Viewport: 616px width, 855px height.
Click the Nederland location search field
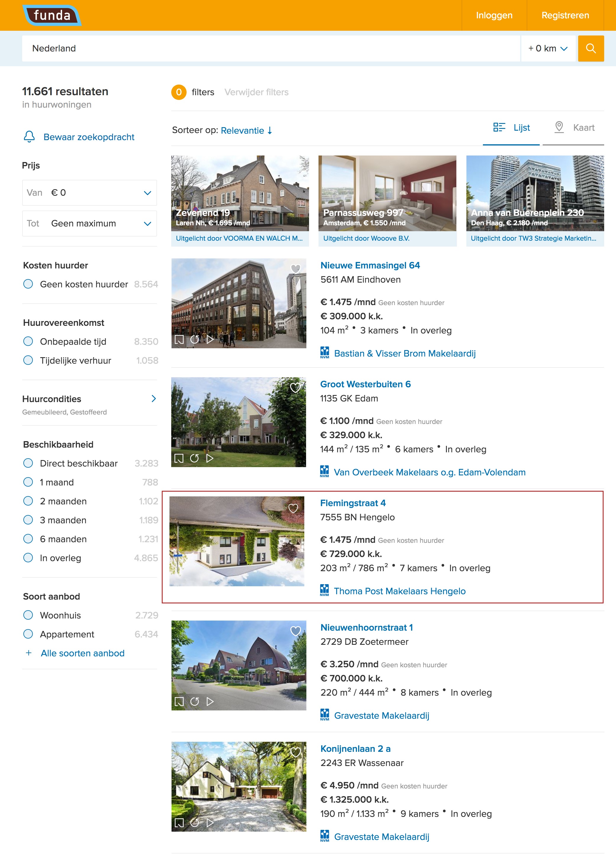pyautogui.click(x=271, y=48)
